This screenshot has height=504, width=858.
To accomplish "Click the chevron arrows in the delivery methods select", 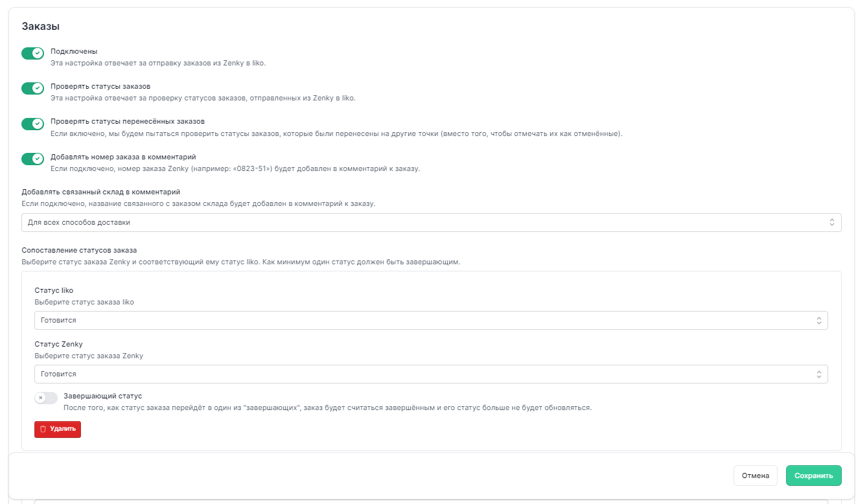I will [832, 222].
